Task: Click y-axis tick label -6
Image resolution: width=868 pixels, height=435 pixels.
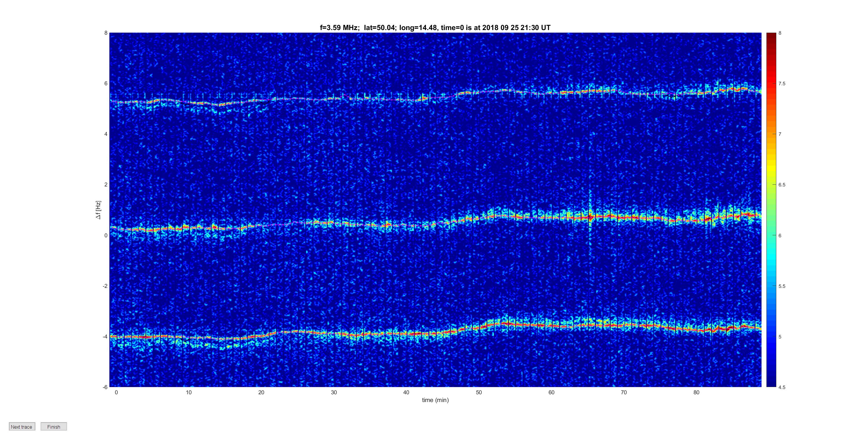Action: [105, 387]
